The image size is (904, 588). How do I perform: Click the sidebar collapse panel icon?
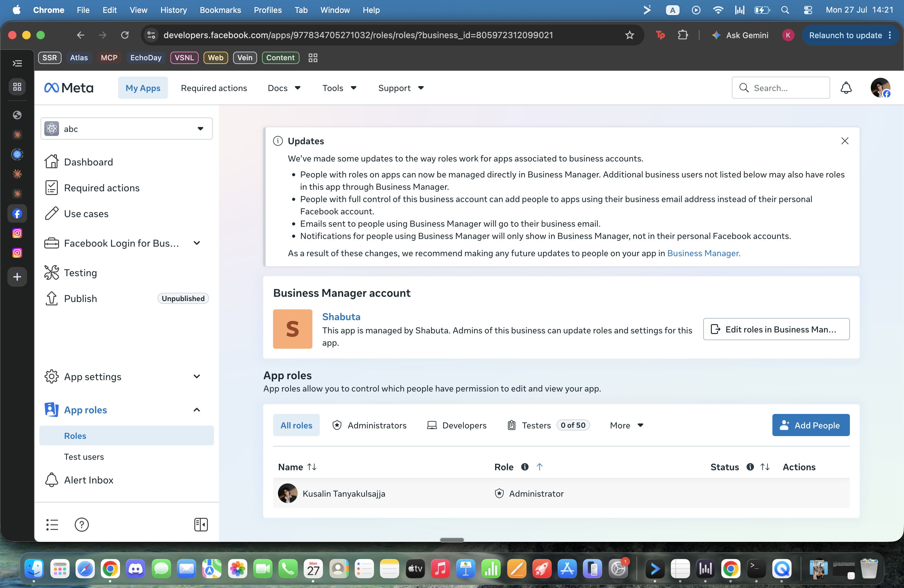click(201, 525)
